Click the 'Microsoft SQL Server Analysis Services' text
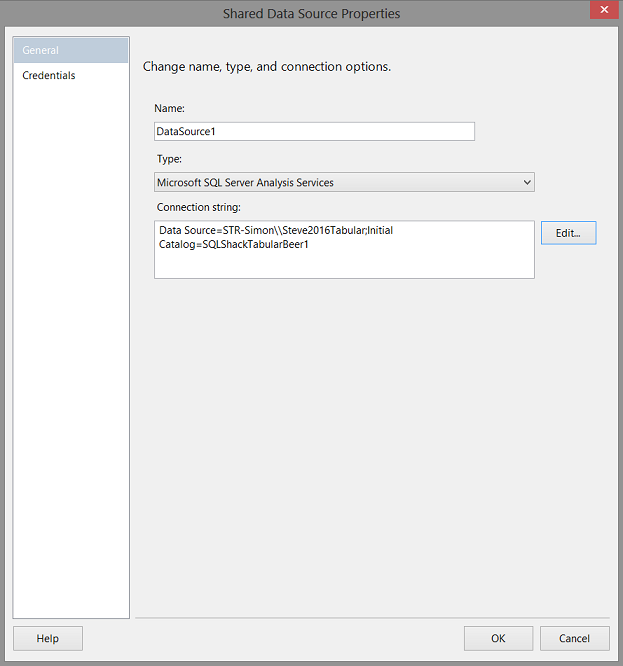This screenshot has width=623, height=666. 245,183
